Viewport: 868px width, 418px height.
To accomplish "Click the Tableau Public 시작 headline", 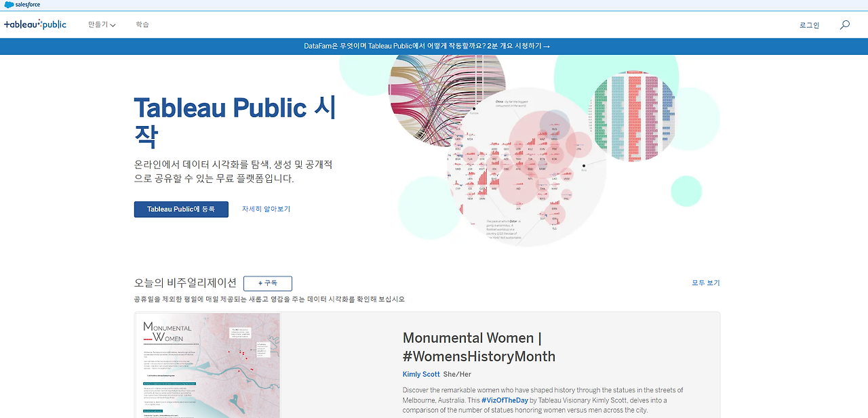I will [235, 122].
